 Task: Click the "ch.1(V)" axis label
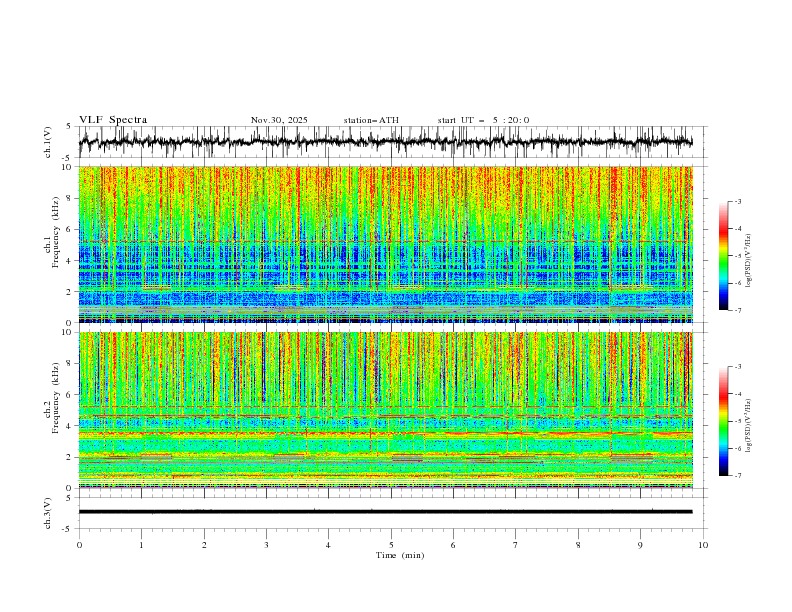(x=47, y=142)
